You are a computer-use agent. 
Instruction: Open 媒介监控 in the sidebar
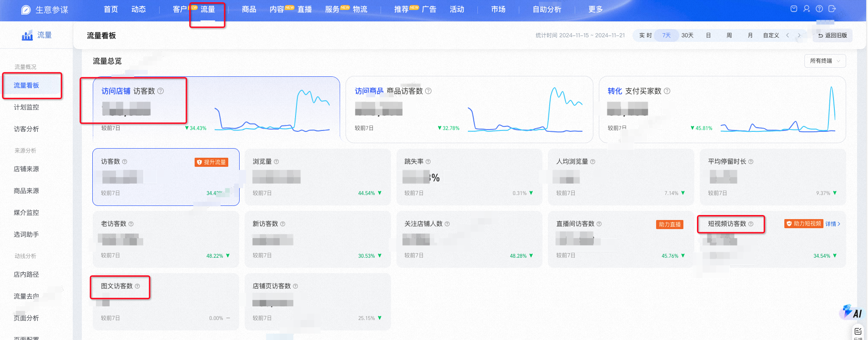26,213
